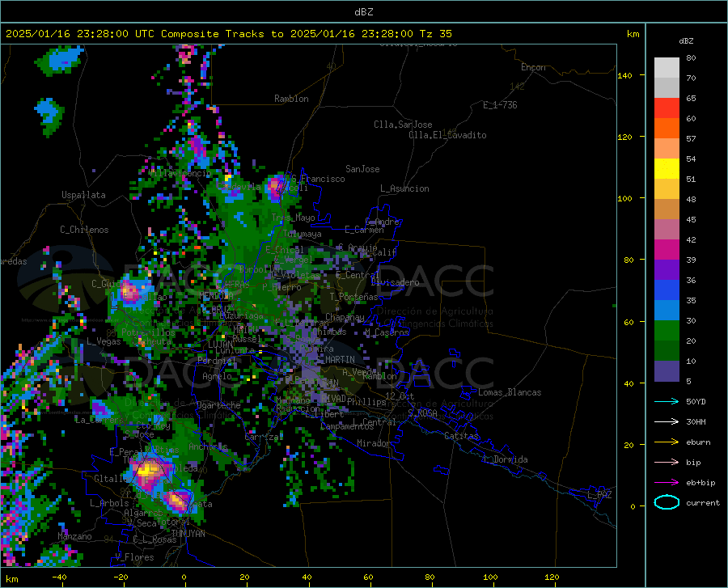Viewport: 728px width, 588px height.
Task: Click the 'current' legend label
Action: [702, 502]
